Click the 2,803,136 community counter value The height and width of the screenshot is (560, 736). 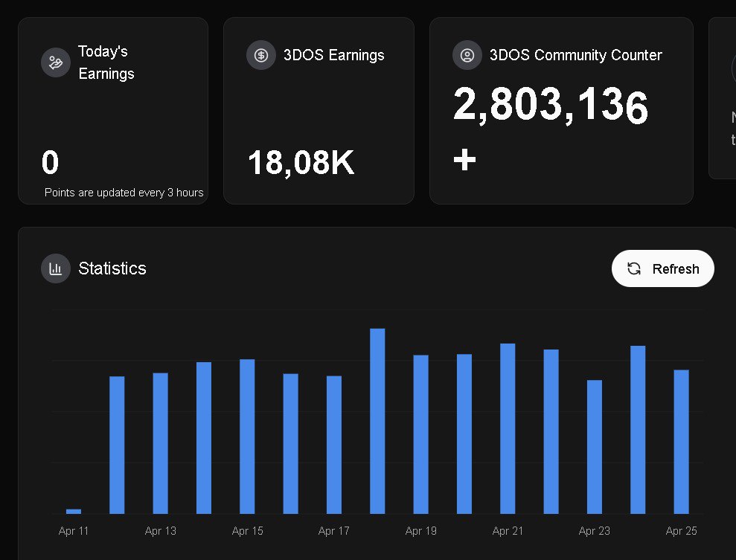coord(551,106)
